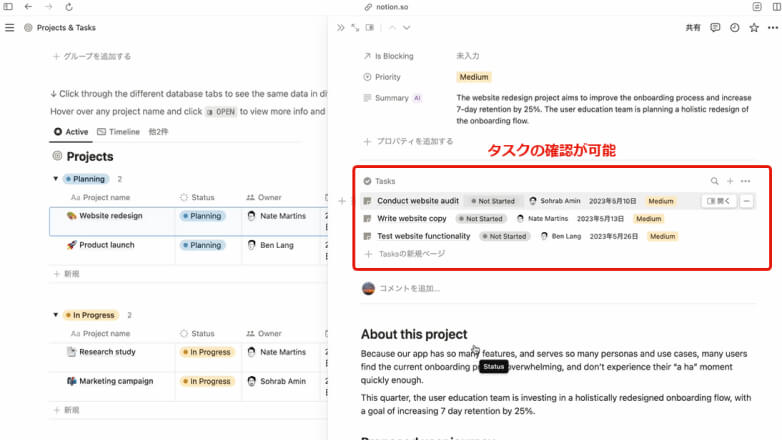Screen dimensions: 782x440
Task: Add page to favorites with star
Action: [753, 28]
